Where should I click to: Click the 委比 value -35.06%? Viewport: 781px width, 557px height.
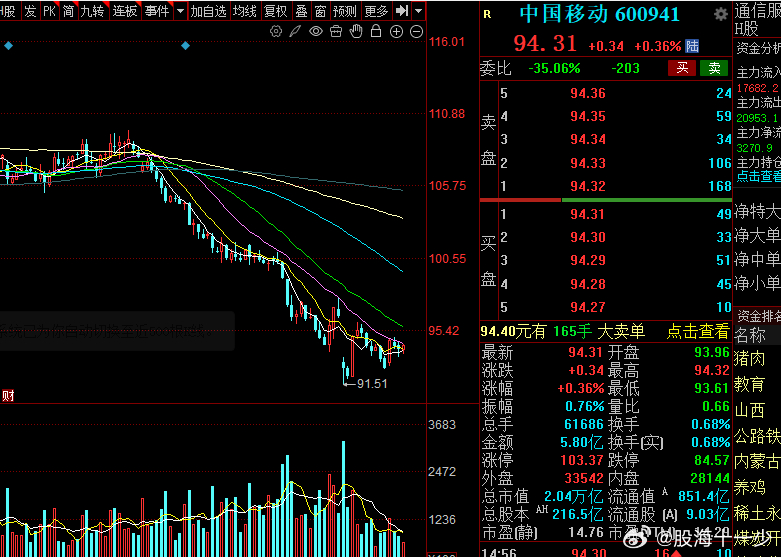554,68
